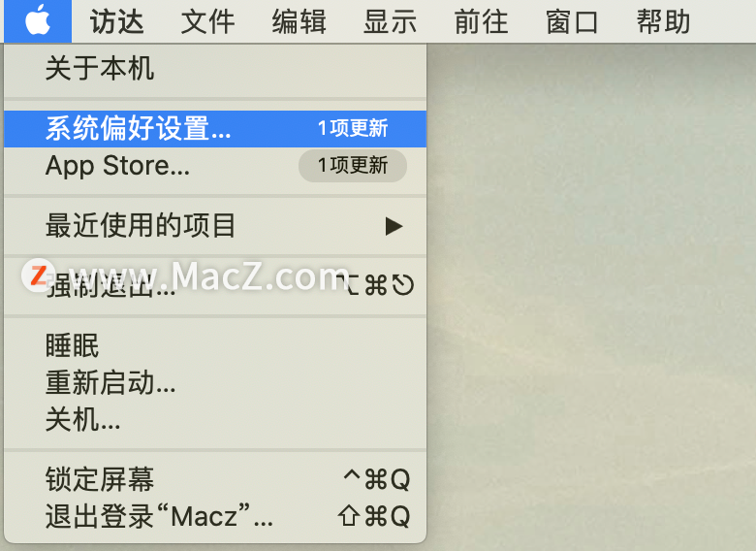Open the 帮助 menu
756x551 pixels.
[663, 21]
